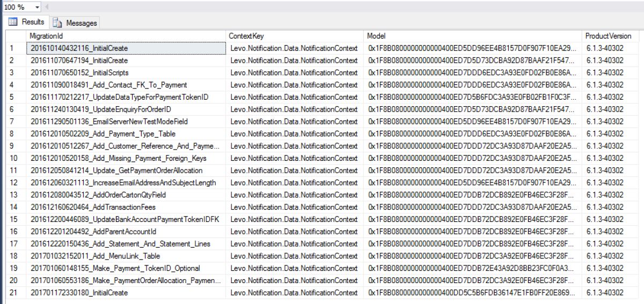
Task: Select row header number 21
Action: click(x=16, y=293)
